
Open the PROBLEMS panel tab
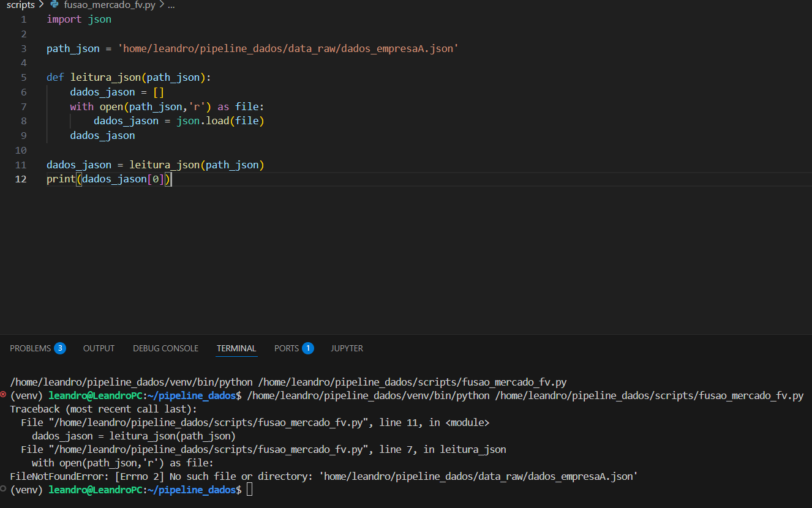31,348
